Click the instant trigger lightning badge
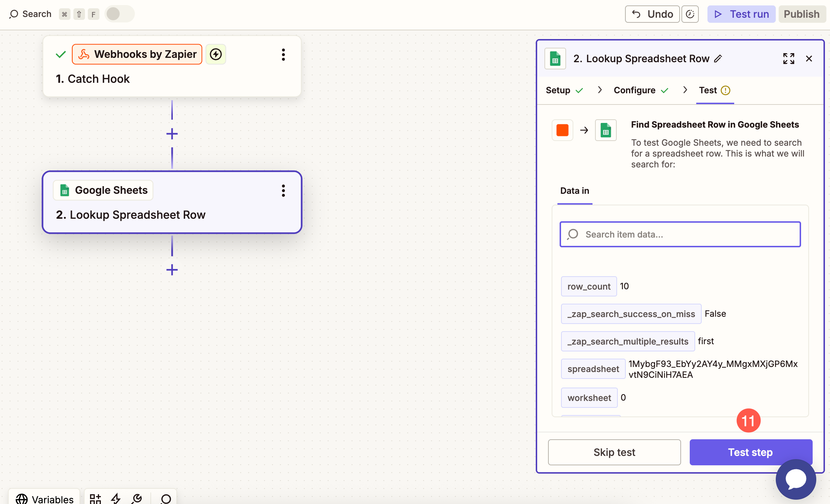Viewport: 830px width, 504px height. pyautogui.click(x=216, y=54)
